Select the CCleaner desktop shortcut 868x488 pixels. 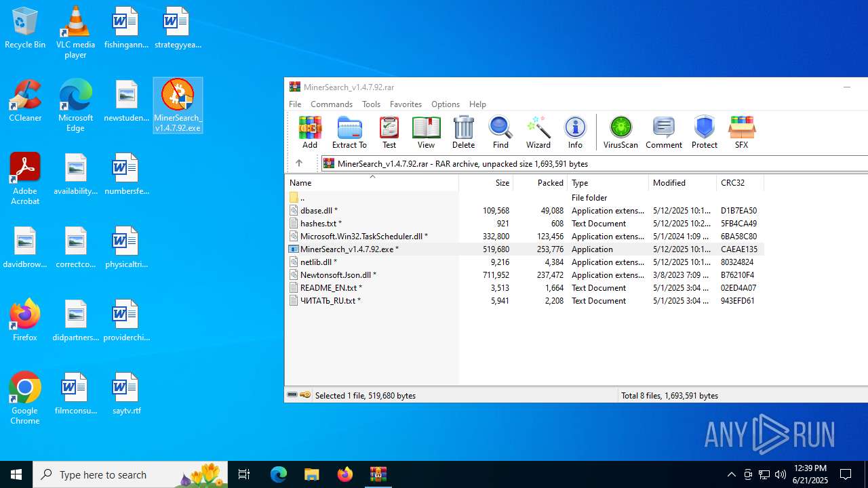(x=25, y=102)
